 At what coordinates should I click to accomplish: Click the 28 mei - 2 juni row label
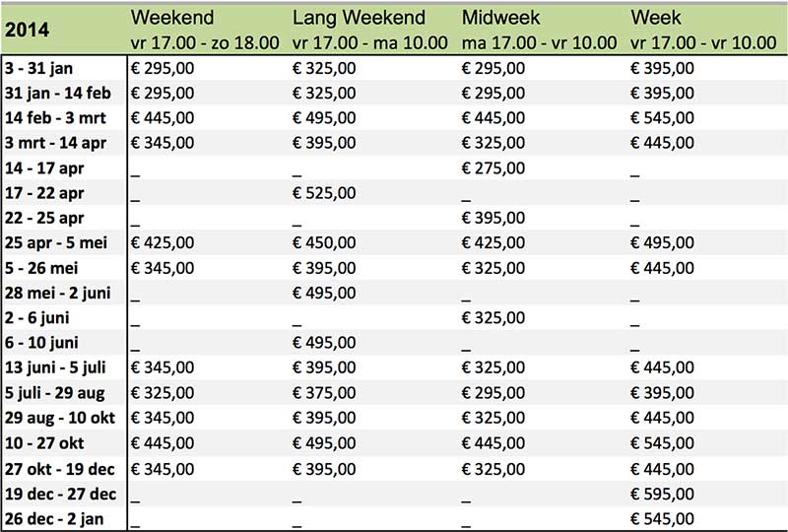click(58, 293)
